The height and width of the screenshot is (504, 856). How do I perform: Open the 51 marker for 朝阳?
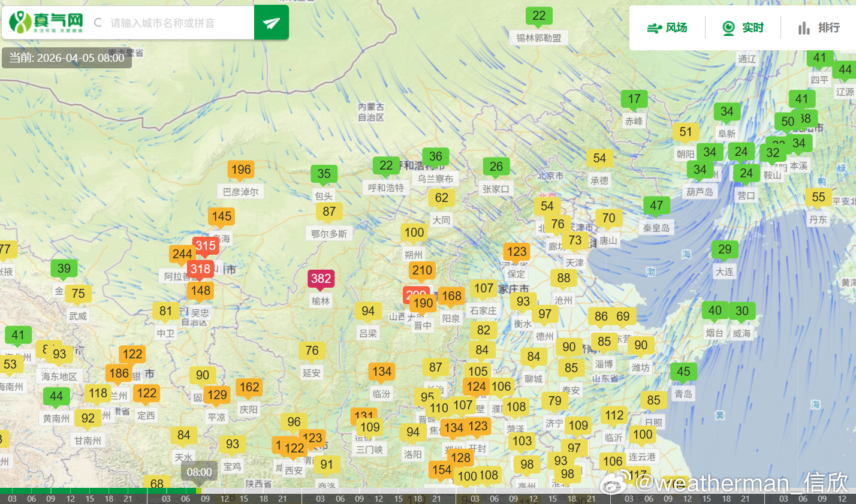(x=686, y=132)
